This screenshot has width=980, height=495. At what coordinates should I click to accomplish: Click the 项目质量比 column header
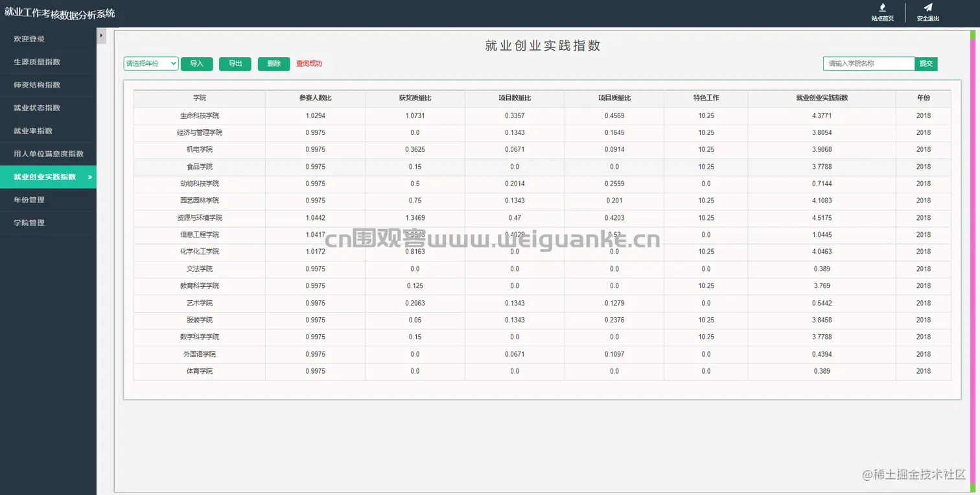(614, 98)
